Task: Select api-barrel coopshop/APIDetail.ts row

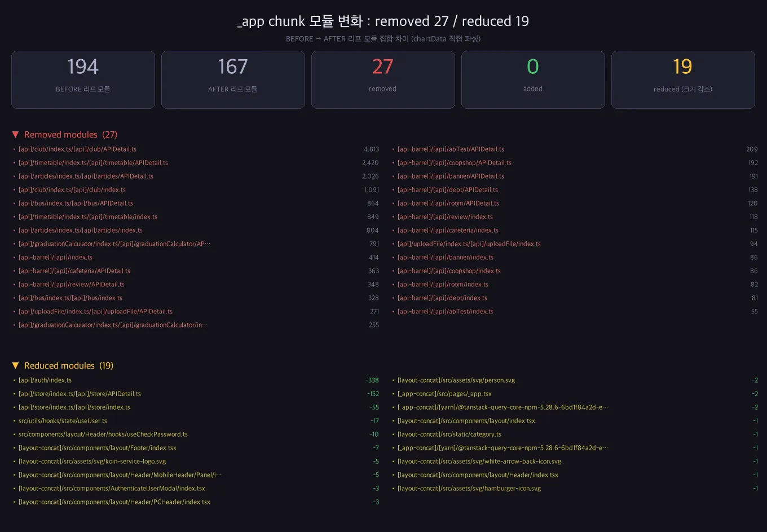Action: (x=575, y=163)
